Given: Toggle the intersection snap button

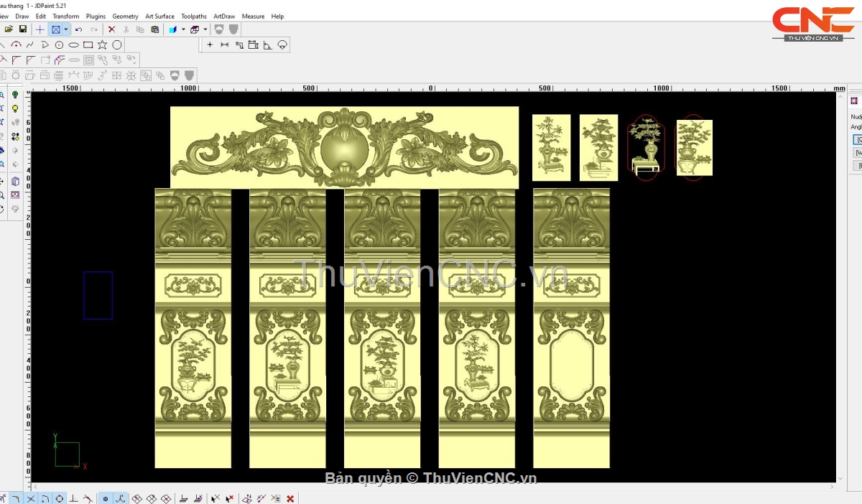Looking at the screenshot, I should point(31,498).
